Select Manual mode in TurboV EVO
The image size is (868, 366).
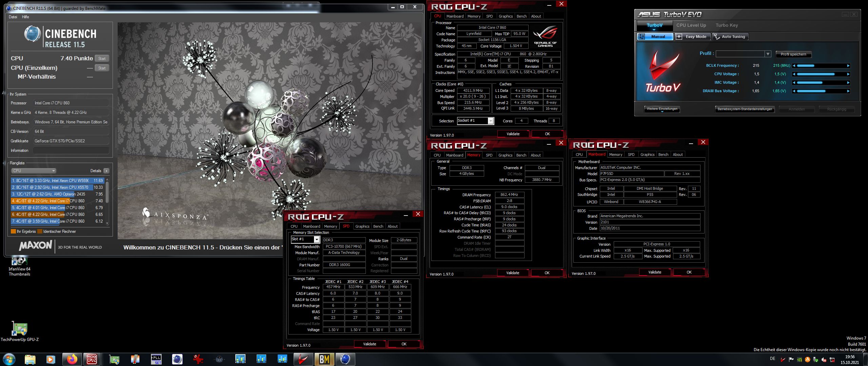[x=655, y=37]
